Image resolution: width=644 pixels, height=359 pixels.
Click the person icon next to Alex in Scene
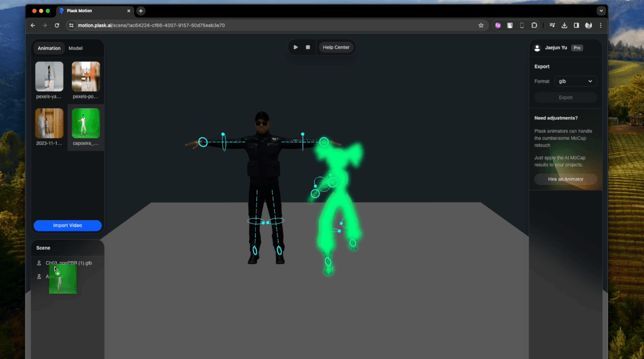pyautogui.click(x=39, y=276)
